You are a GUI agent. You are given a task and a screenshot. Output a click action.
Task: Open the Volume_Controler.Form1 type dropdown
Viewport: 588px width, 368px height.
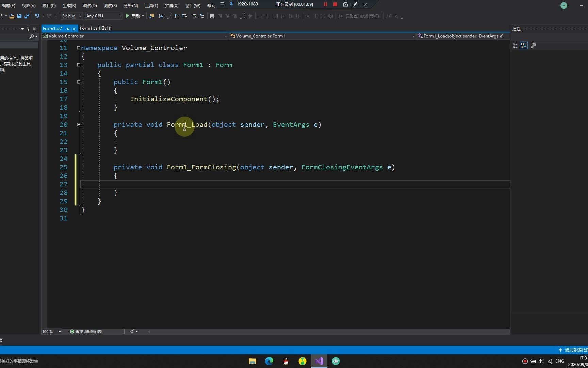[323, 36]
